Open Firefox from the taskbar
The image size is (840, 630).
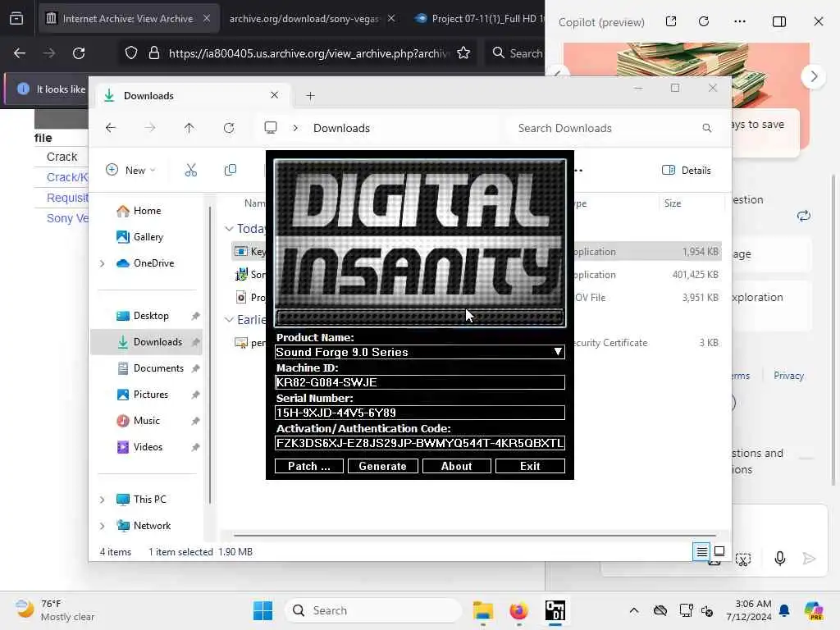click(518, 610)
